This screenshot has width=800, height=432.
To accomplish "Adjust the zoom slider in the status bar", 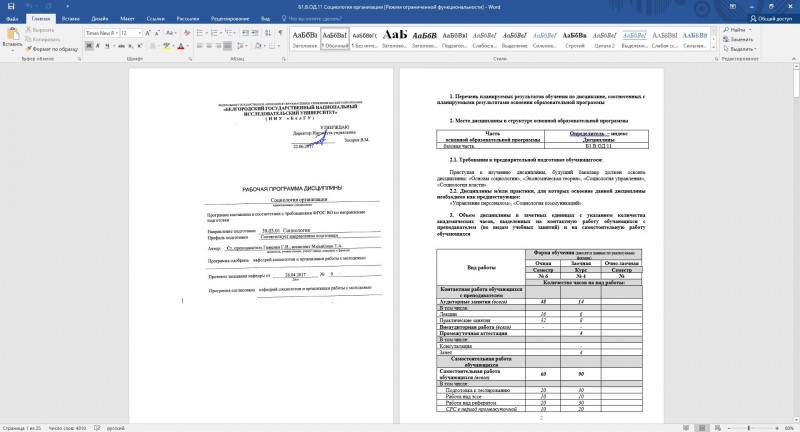I will tap(748, 428).
